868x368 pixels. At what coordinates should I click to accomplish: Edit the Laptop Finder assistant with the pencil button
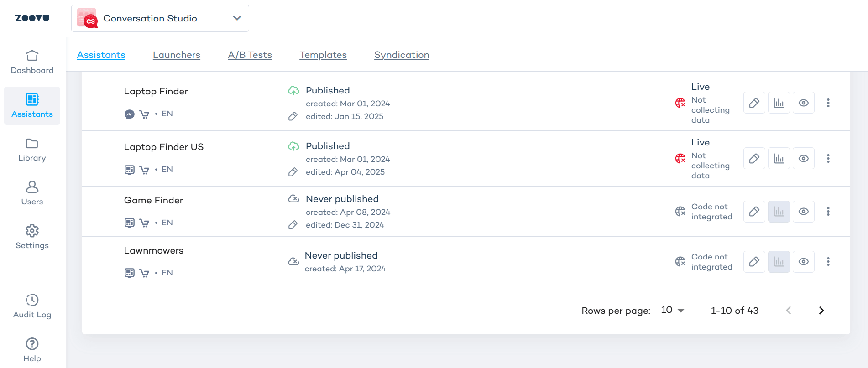[x=754, y=103]
